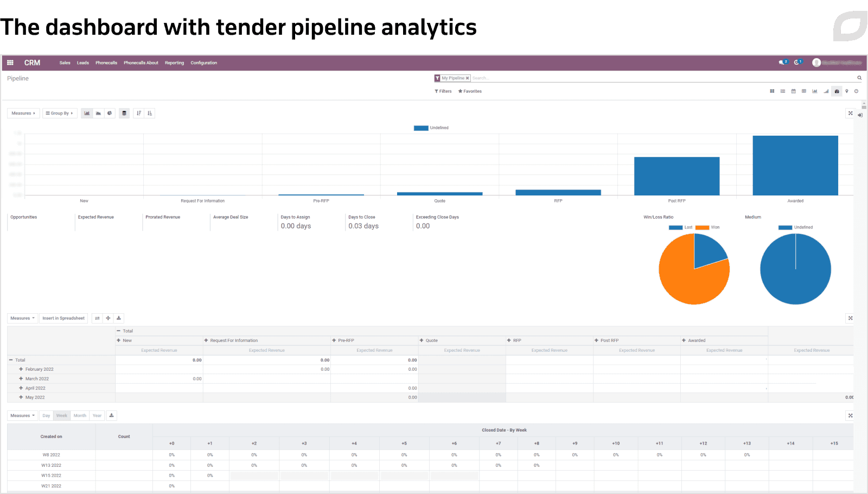The image size is (868, 494).
Task: Open the Phonecalls menu
Action: tap(106, 63)
